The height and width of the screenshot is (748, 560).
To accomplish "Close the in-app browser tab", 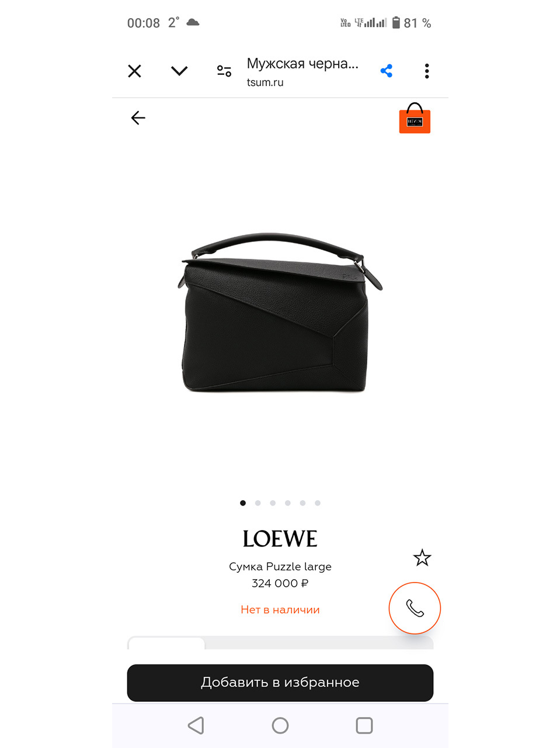I will coord(134,71).
